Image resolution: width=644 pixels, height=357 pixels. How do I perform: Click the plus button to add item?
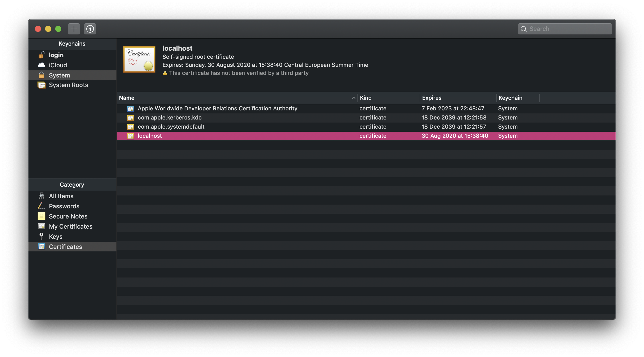coord(74,29)
